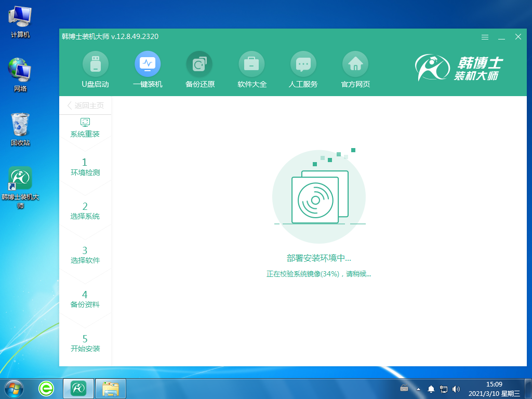The height and width of the screenshot is (399, 532).
Task: Expand the taskbar hidden icons arrow
Action: [x=418, y=388]
